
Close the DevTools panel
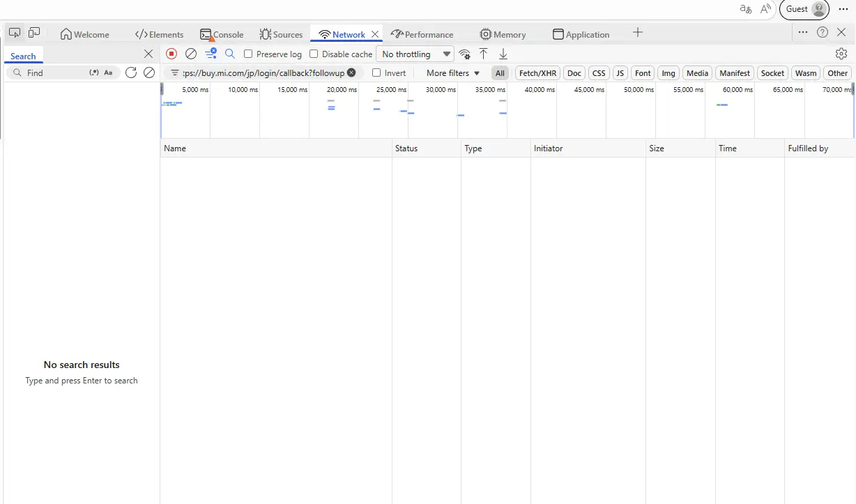tap(841, 32)
